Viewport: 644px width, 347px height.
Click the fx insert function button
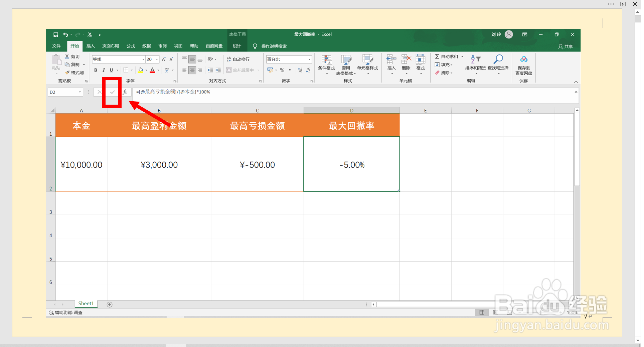(125, 92)
